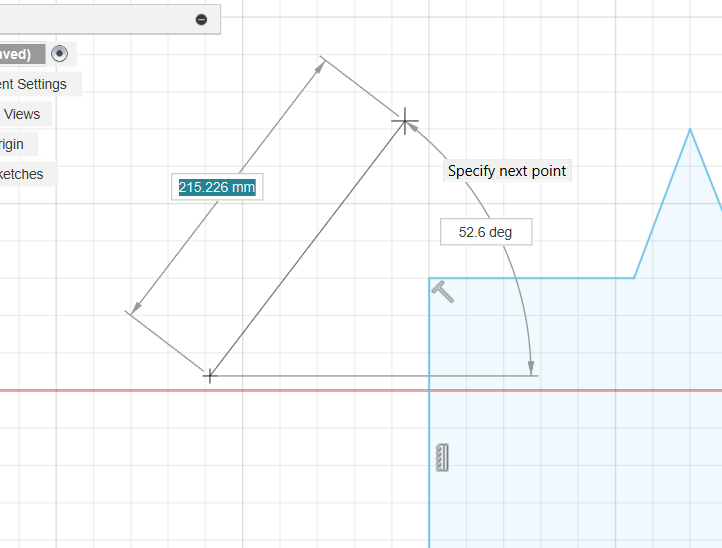
Task: Click the unsaved document name label
Action: [x=23, y=54]
